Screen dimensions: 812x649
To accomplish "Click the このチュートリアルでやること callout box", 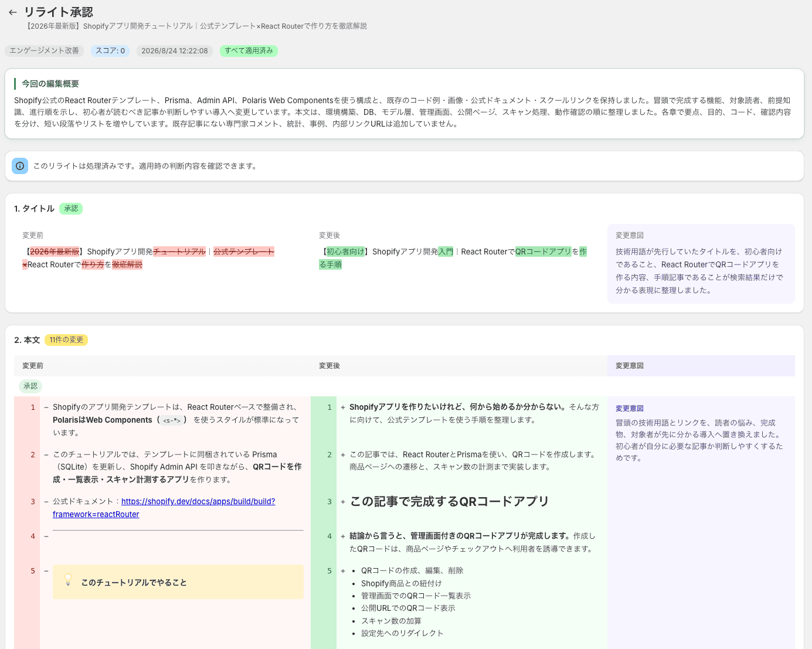I will [x=178, y=582].
